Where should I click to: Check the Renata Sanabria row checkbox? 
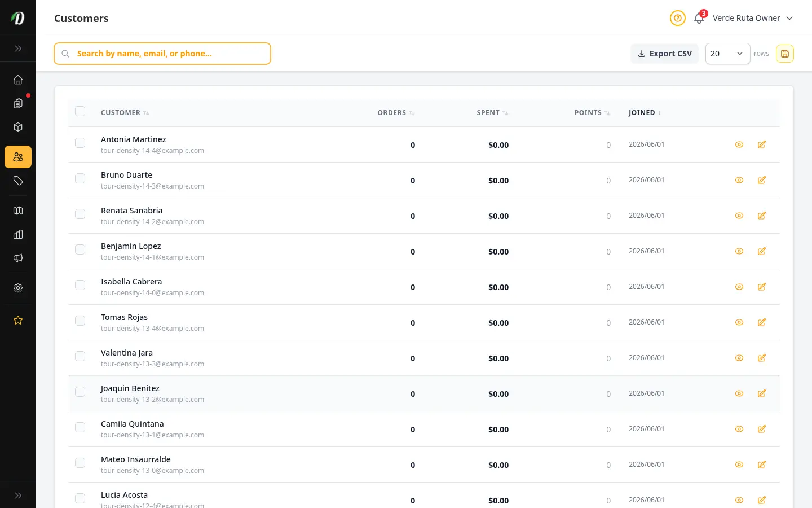80,214
